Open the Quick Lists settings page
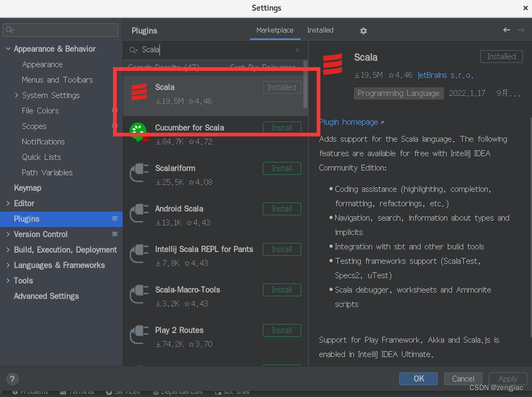The image size is (532, 397). coord(42,157)
